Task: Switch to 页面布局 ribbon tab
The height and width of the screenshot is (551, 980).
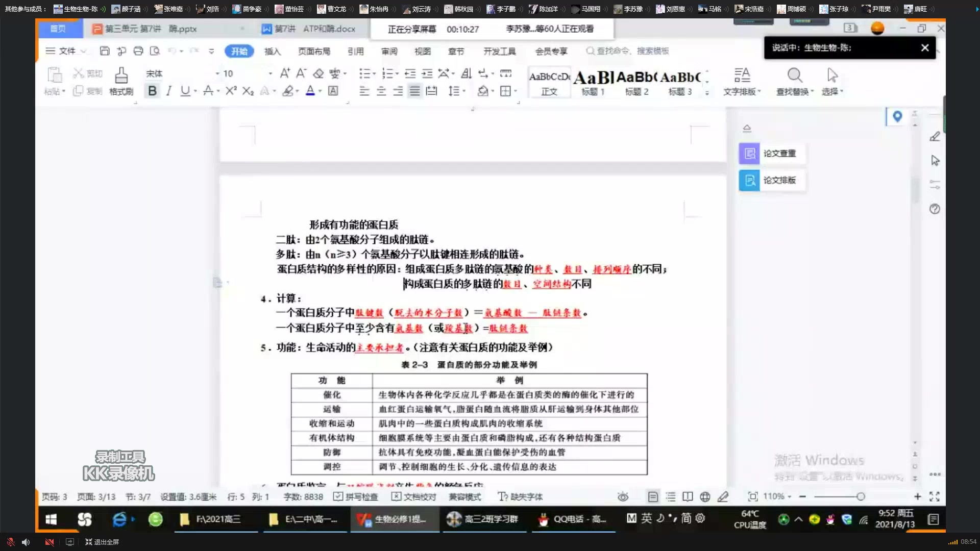Action: [x=314, y=51]
